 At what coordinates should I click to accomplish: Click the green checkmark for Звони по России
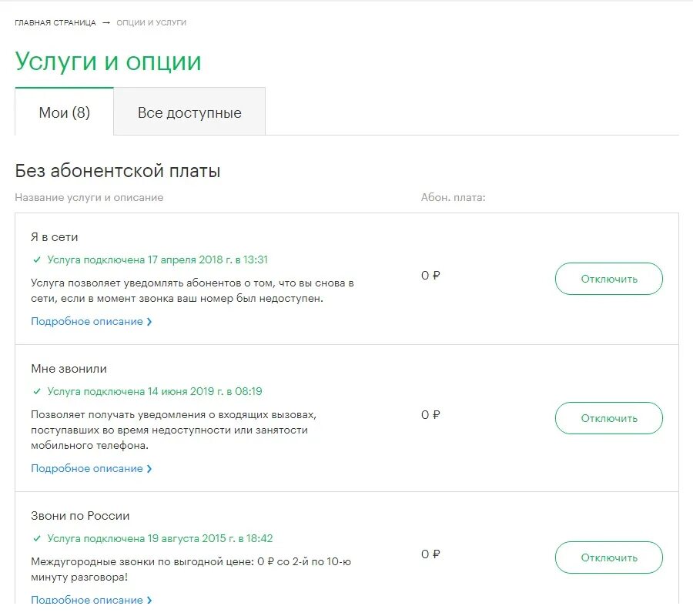tap(37, 539)
